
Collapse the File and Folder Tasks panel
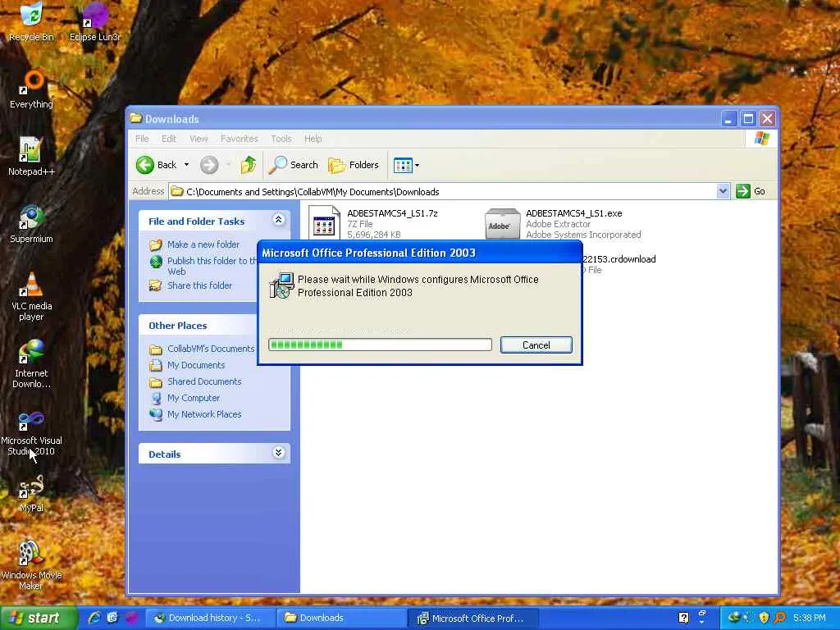pyautogui.click(x=278, y=220)
